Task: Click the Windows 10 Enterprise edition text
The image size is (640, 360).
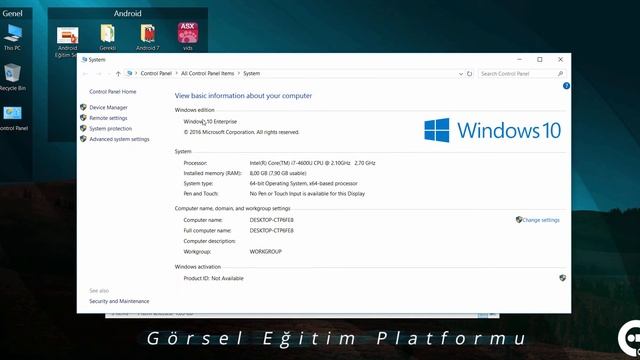Action: [x=210, y=122]
